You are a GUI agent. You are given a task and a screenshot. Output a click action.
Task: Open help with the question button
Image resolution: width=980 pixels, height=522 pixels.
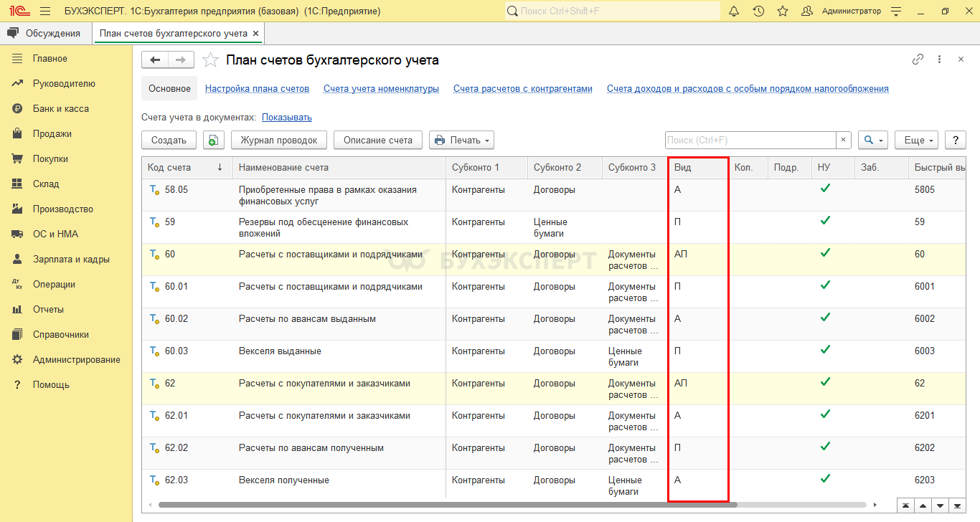click(955, 141)
